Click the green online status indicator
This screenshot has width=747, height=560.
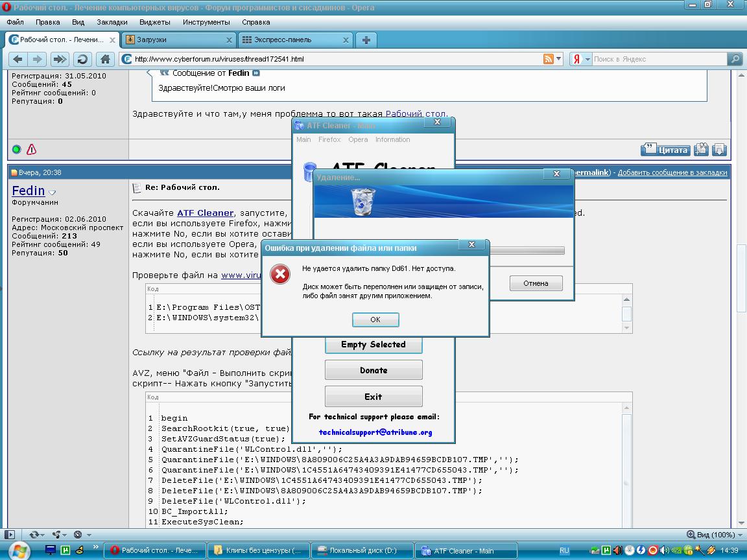pyautogui.click(x=17, y=150)
